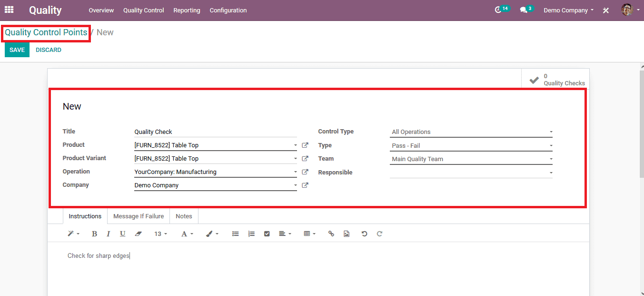Open the font color A dropdown
This screenshot has width=644, height=296.
pos(187,234)
